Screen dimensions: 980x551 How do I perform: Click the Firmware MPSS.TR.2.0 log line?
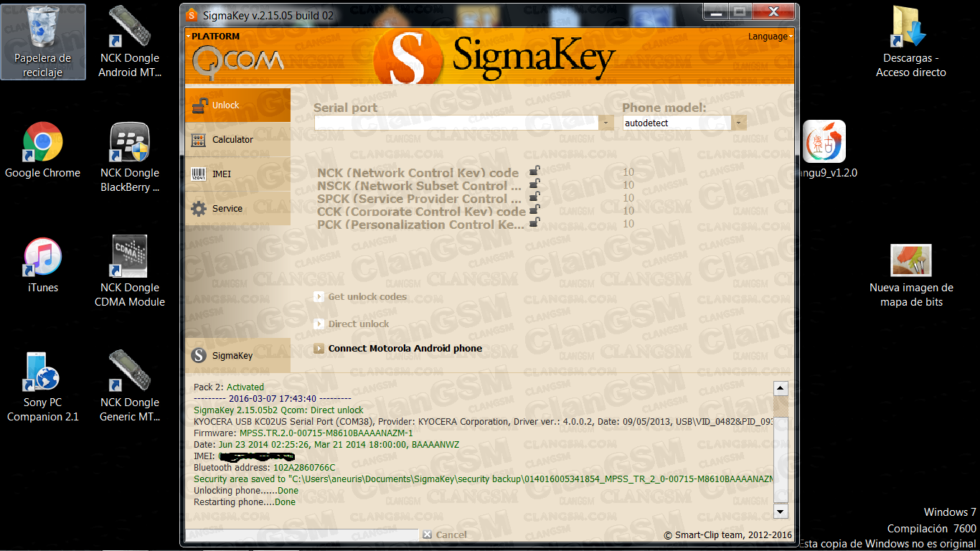click(303, 433)
